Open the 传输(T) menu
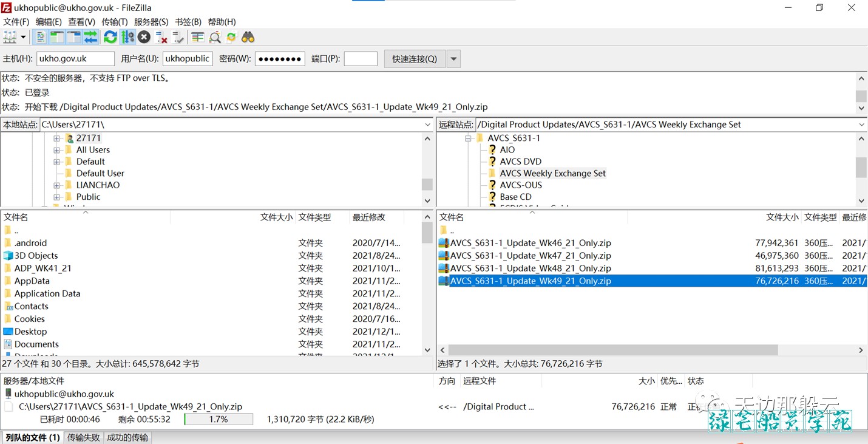The image size is (868, 444). coord(114,22)
